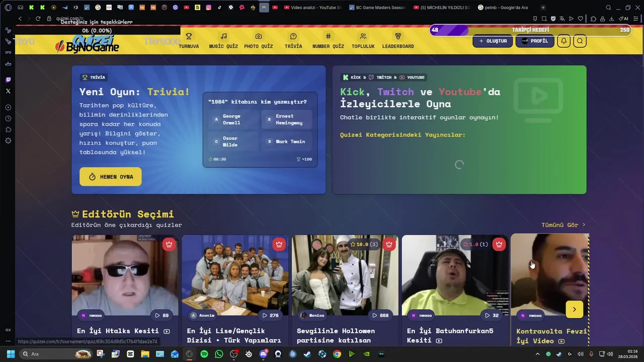Open File Explorer folder on taskbar
This screenshot has height=362, width=644.
(145, 354)
